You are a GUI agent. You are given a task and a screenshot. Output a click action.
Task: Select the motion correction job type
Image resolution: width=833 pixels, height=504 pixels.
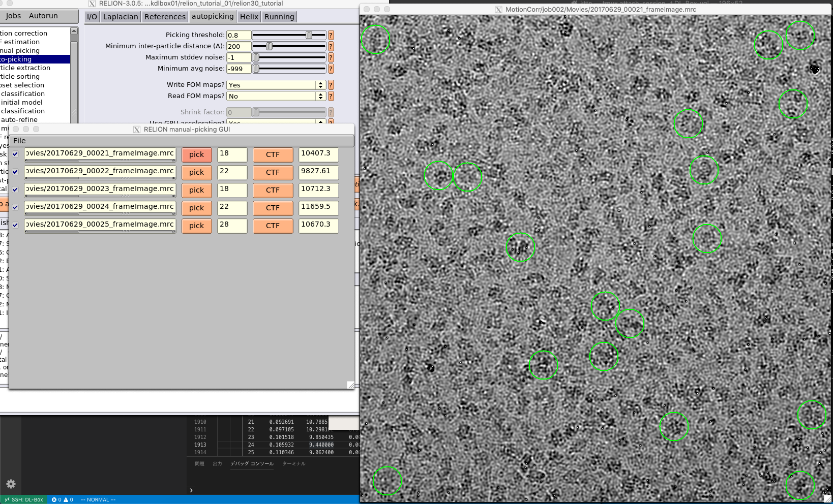(x=24, y=34)
